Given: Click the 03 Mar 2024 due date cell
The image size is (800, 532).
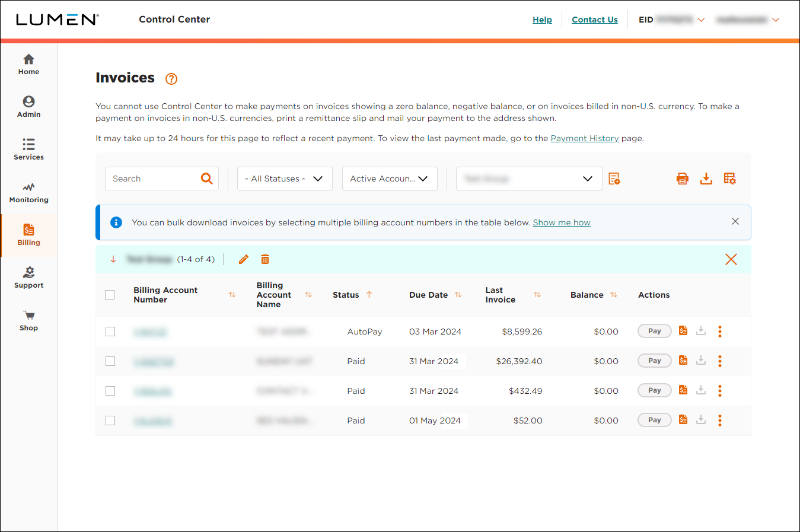Looking at the screenshot, I should tap(435, 332).
